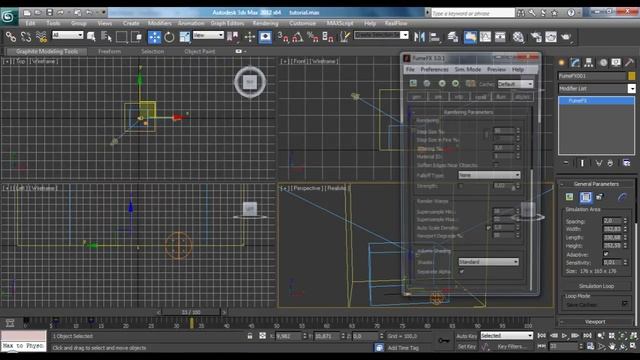640x360 pixels.
Task: Open the Render Setup icon
Action: (x=536, y=37)
